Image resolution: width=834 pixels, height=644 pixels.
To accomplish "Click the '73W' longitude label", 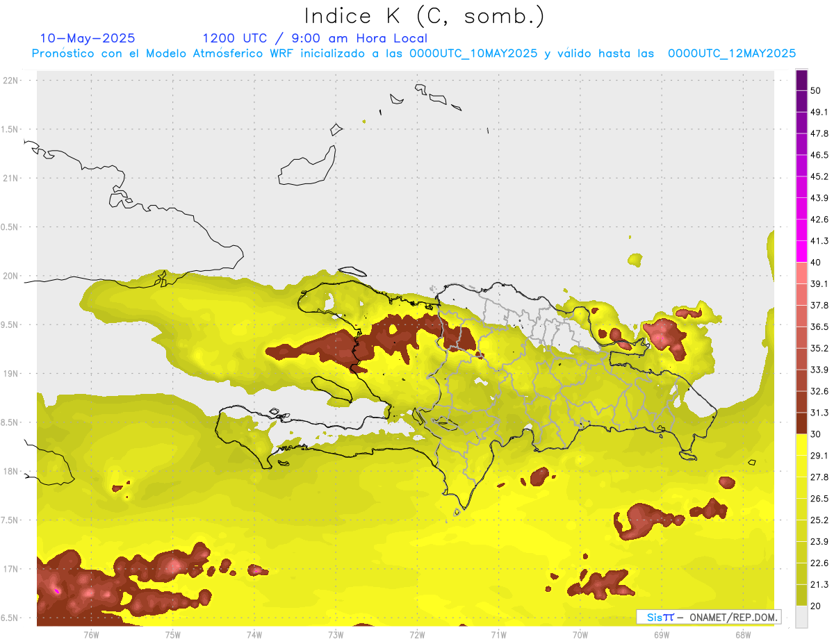I will click(x=336, y=635).
